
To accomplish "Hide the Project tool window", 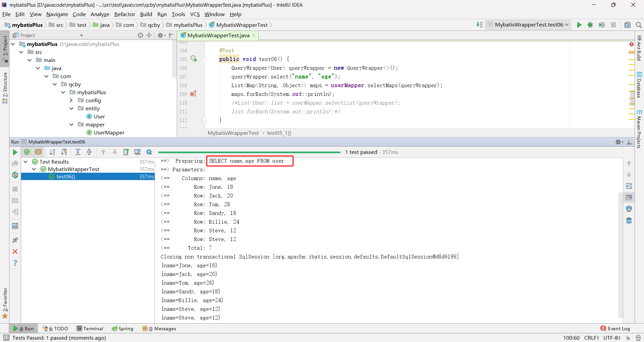I will tap(171, 35).
